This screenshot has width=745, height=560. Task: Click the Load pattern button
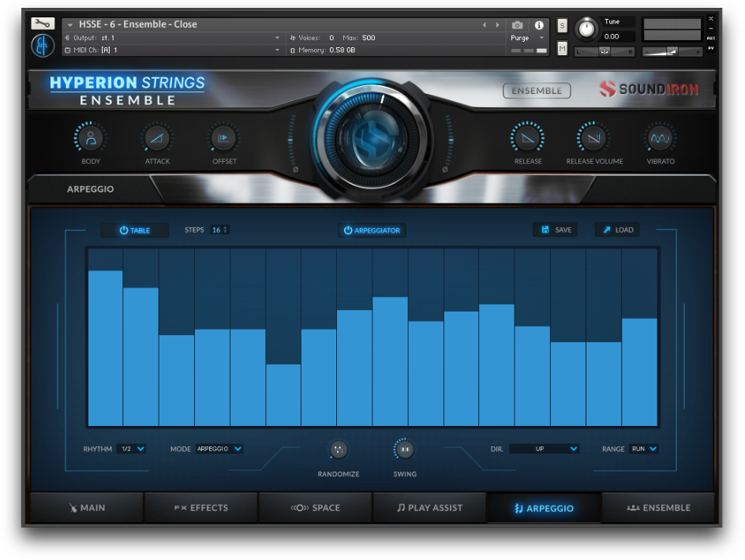click(618, 230)
